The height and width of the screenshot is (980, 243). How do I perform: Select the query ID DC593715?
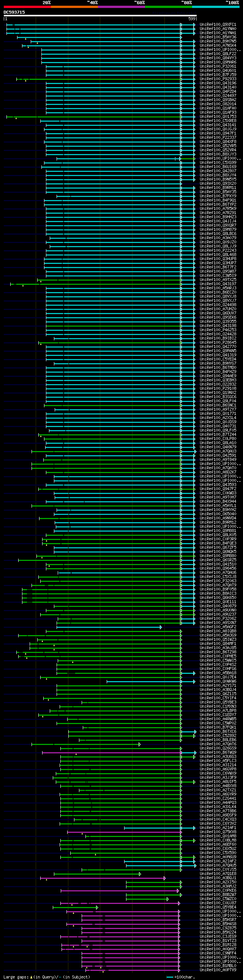14,12
